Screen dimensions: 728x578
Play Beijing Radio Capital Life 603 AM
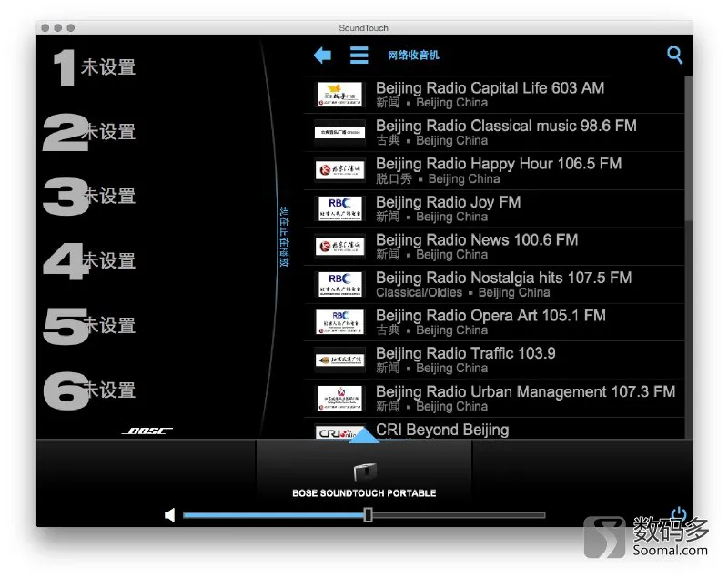click(x=494, y=95)
